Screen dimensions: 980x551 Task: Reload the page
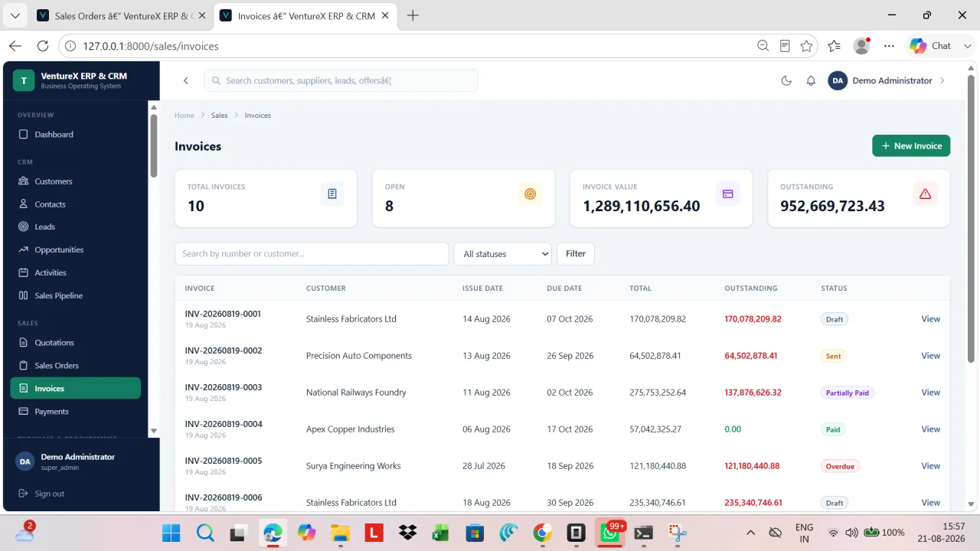coord(43,46)
